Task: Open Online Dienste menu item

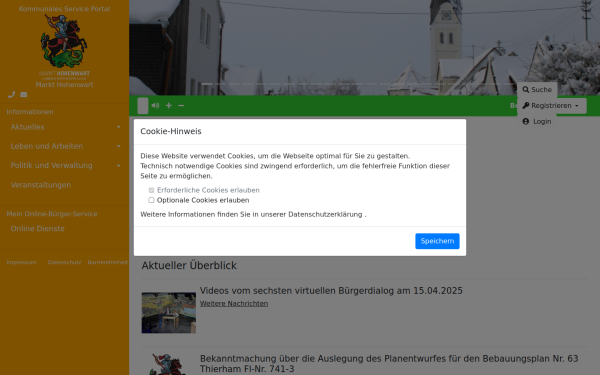Action: point(38,228)
